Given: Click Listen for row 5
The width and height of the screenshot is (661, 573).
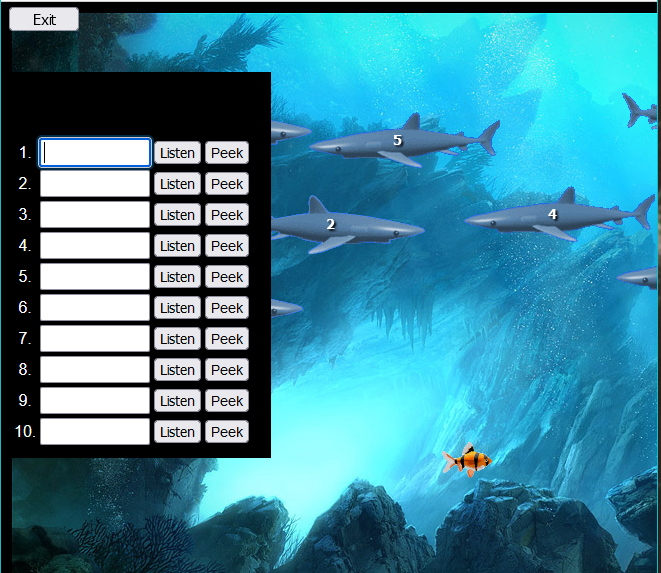Looking at the screenshot, I should (x=177, y=277).
